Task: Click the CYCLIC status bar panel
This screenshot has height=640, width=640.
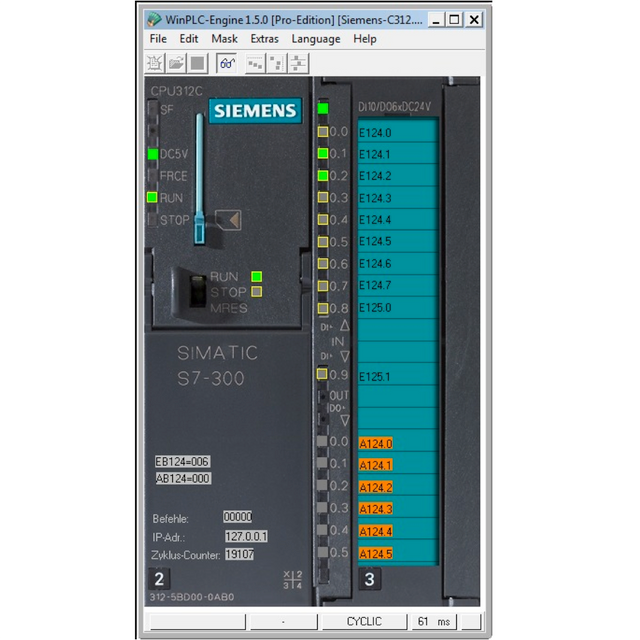Action: [x=364, y=621]
